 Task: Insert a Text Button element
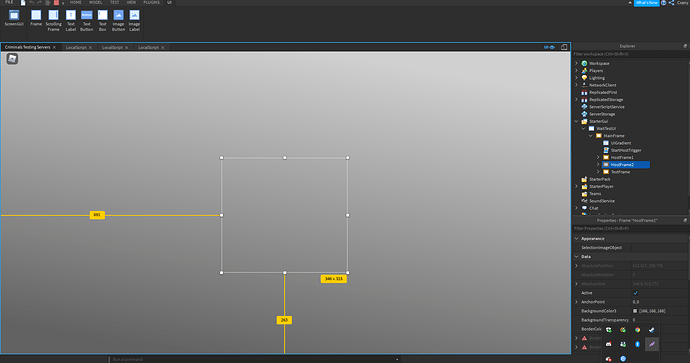point(87,21)
